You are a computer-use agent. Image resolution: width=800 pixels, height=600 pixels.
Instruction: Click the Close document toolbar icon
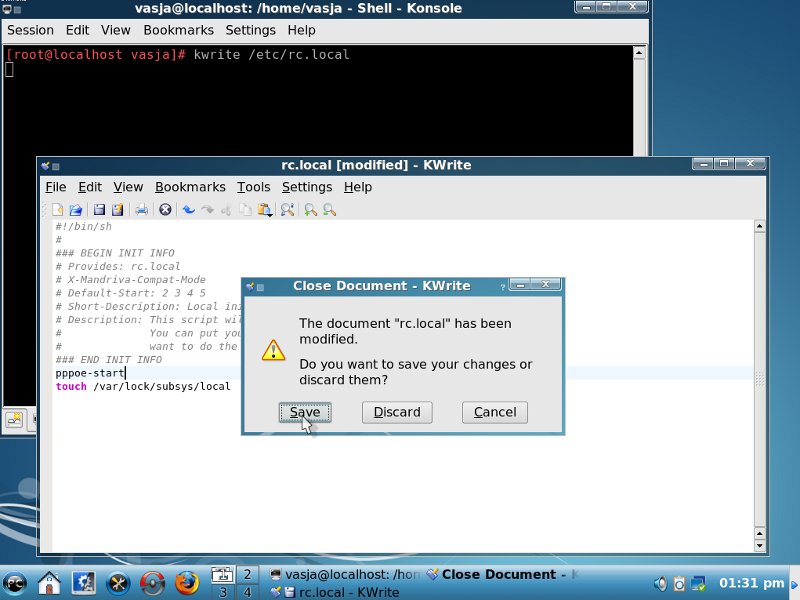pos(165,210)
